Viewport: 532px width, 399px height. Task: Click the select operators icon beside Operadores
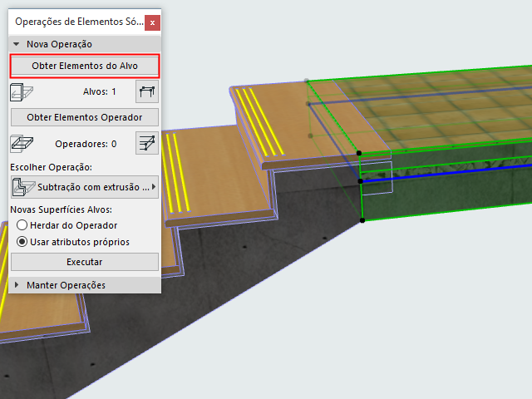(x=147, y=143)
